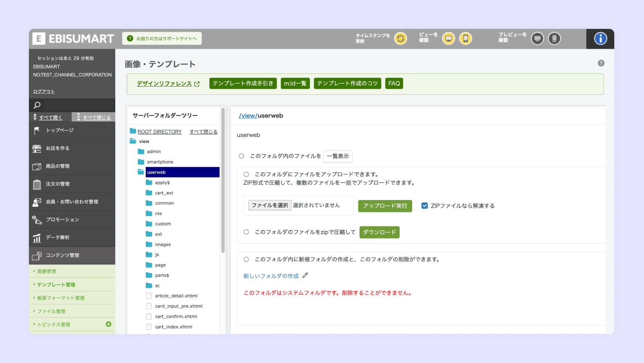Screen dimensions: 644x363
Task: Click the pencil icon beside new folder creation
Action: click(305, 276)
